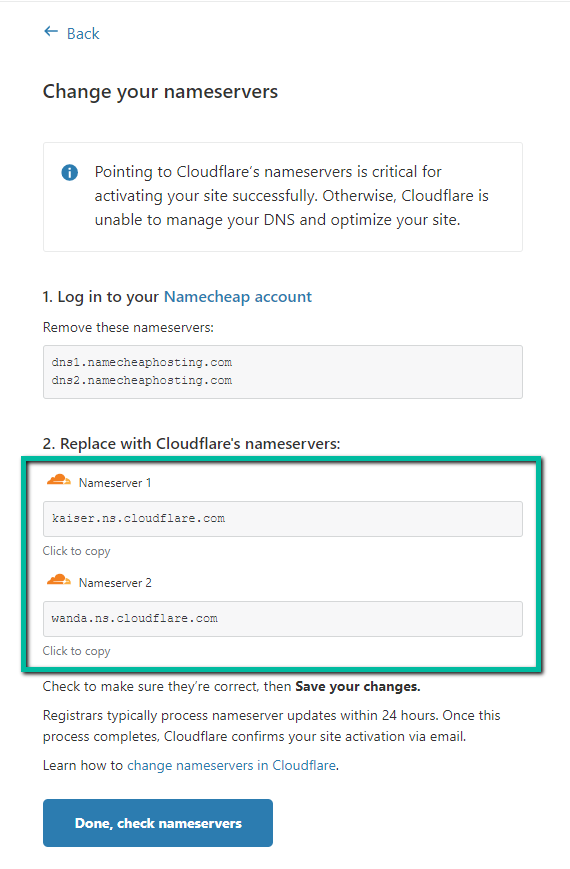Click the Nameserver 2 label
Viewport: 570px width, 869px height.
coord(115,583)
